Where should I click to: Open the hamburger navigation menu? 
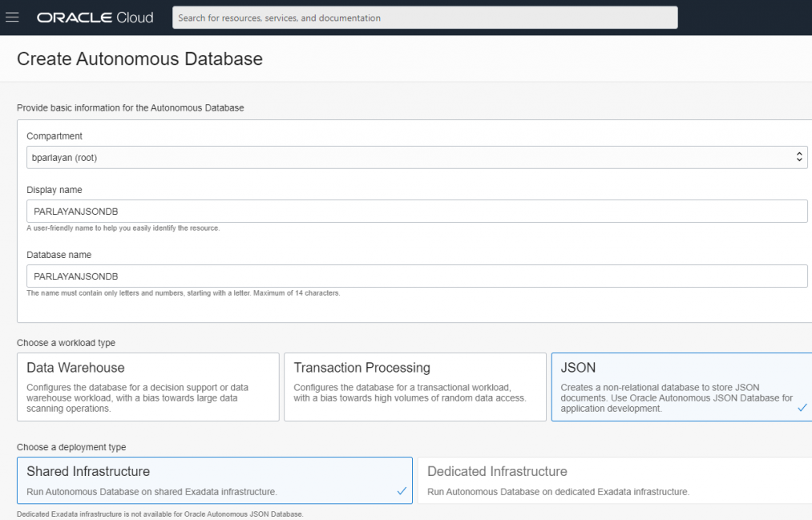point(13,18)
